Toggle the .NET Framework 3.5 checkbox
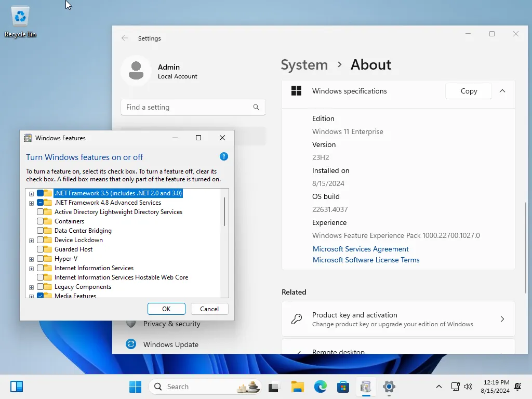The width and height of the screenshot is (532, 399). [40, 193]
